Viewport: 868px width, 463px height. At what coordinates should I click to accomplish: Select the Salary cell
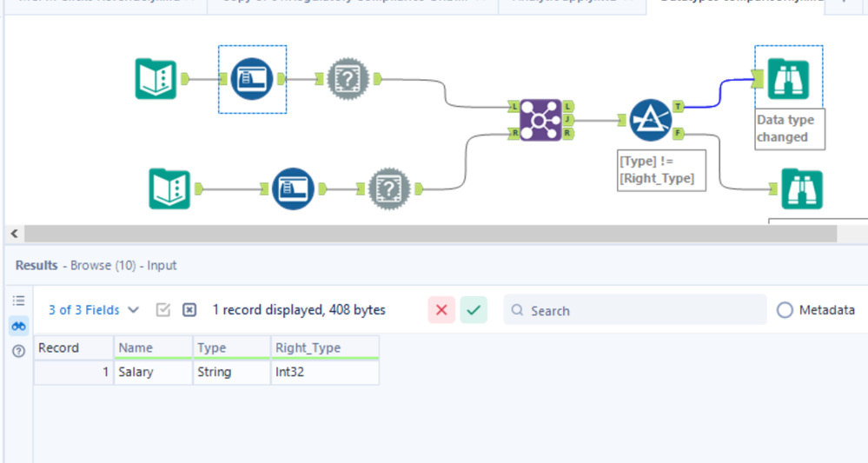coord(153,372)
